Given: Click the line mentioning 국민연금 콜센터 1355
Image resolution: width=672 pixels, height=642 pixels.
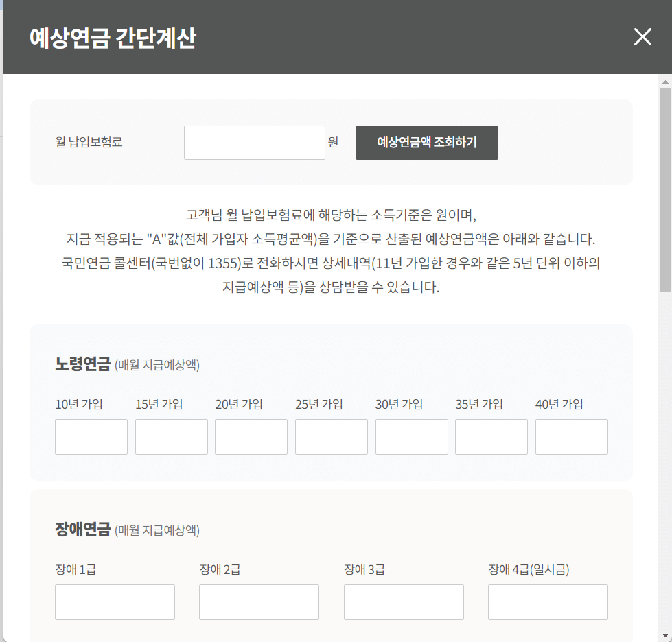Looking at the screenshot, I should coord(331,263).
